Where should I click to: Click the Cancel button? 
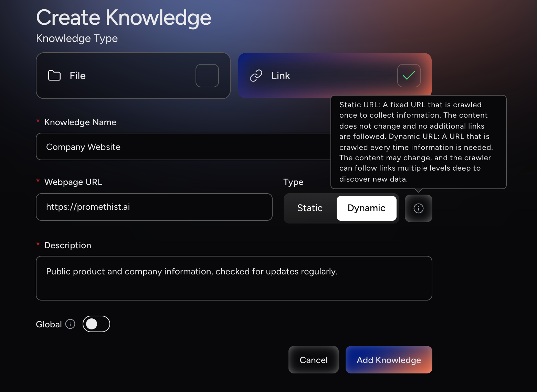click(x=314, y=360)
